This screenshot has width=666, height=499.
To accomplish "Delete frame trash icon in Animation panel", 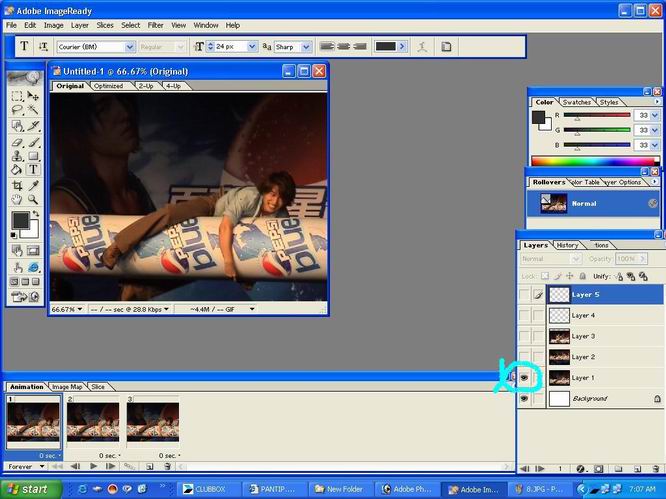I will tap(167, 466).
